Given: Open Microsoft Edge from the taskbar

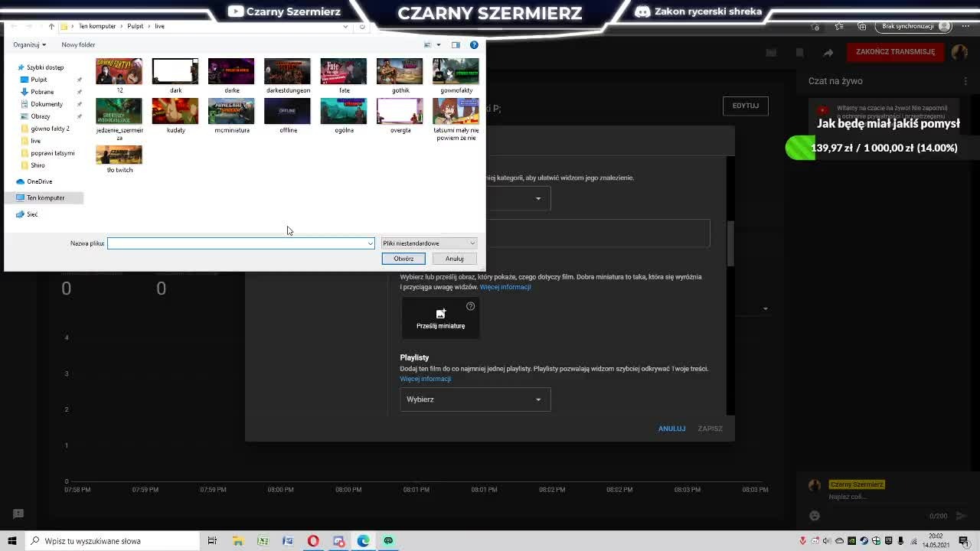Looking at the screenshot, I should (363, 541).
